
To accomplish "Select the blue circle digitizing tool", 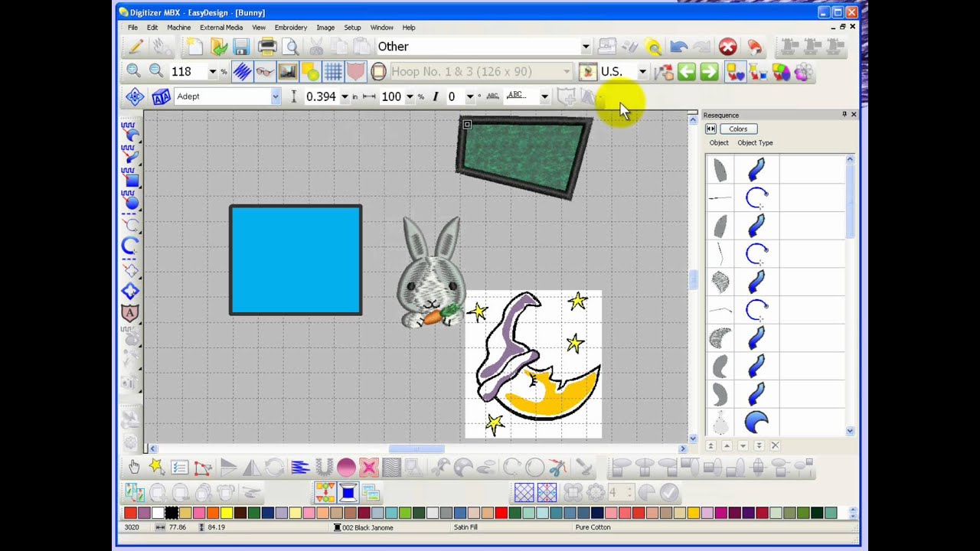I will [130, 203].
